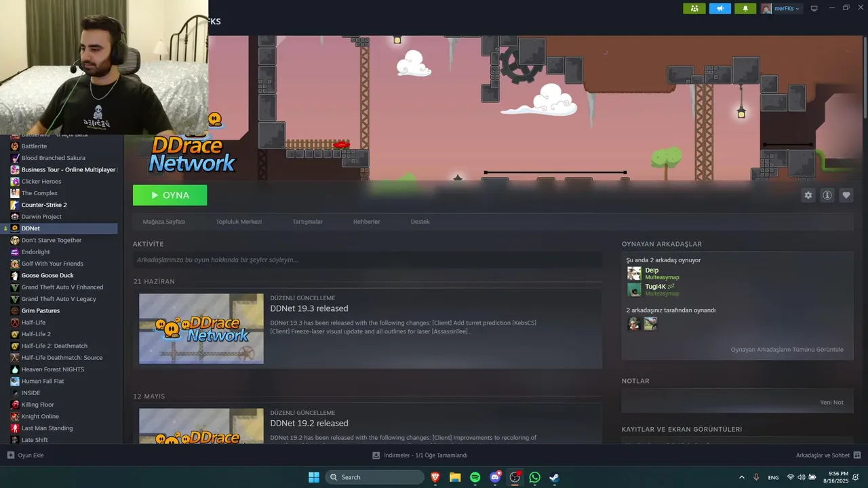Click the Windows taskbar Search box
Viewport: 868px width, 488px height.
click(x=374, y=477)
